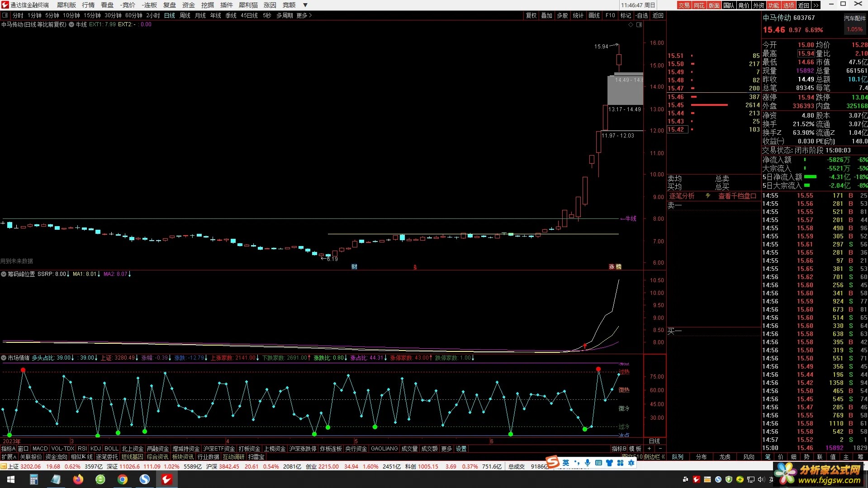Click the yellow icon left of 上证 index
Viewport: 868px width, 488px height.
pyautogui.click(x=4, y=466)
